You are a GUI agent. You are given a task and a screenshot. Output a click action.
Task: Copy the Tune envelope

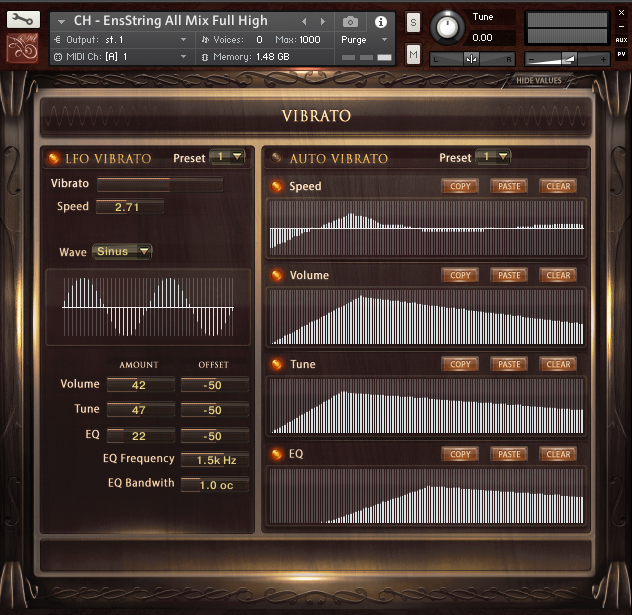pyautogui.click(x=460, y=364)
